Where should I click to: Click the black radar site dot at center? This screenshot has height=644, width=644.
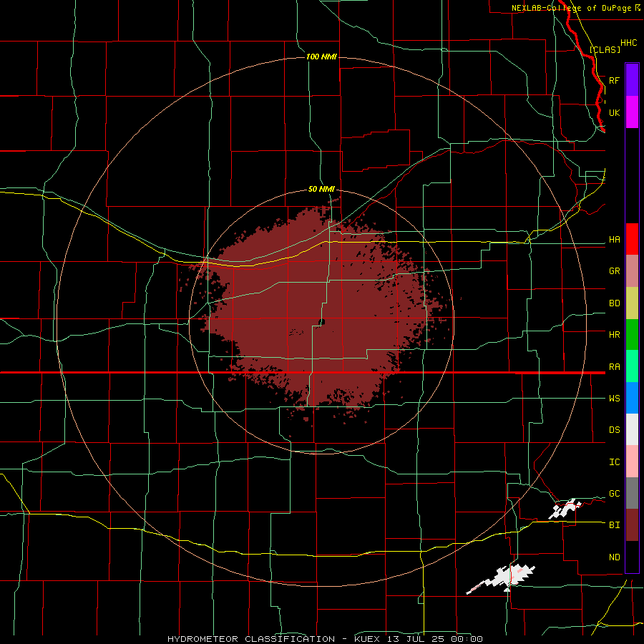point(321,322)
